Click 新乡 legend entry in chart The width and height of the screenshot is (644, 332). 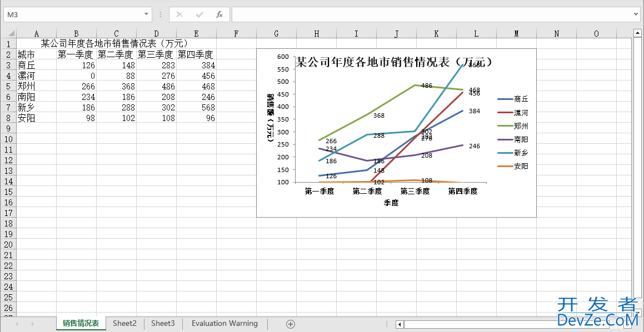point(512,153)
